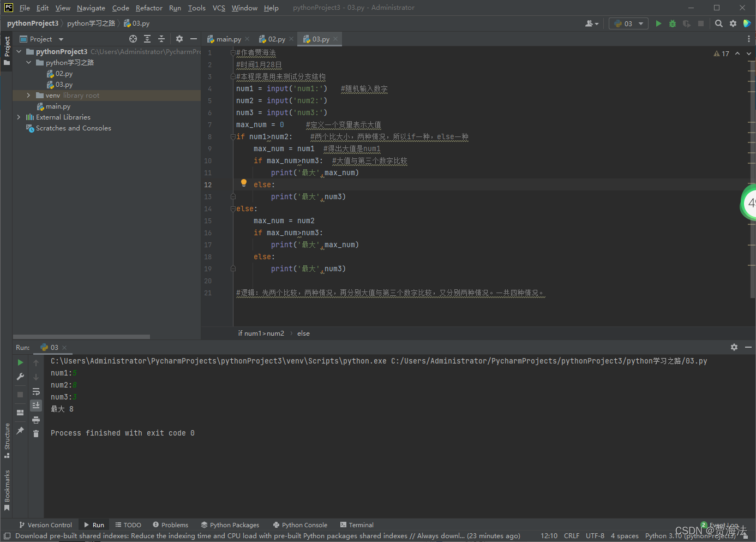Click line separator CRLF in status bar

[x=572, y=535]
